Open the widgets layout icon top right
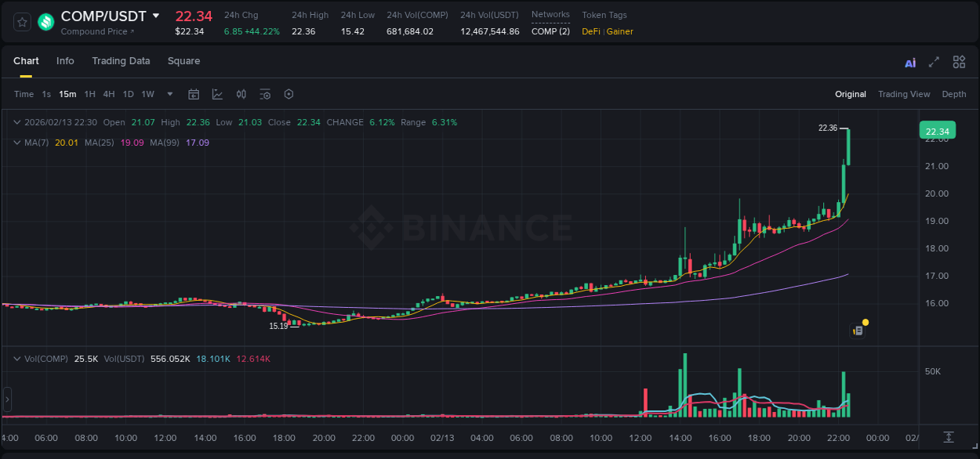 (959, 62)
